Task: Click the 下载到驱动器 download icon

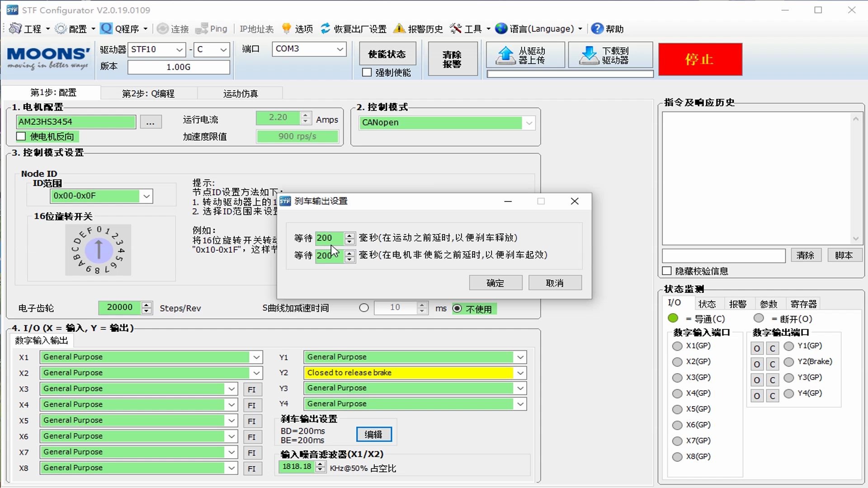Action: tap(589, 54)
